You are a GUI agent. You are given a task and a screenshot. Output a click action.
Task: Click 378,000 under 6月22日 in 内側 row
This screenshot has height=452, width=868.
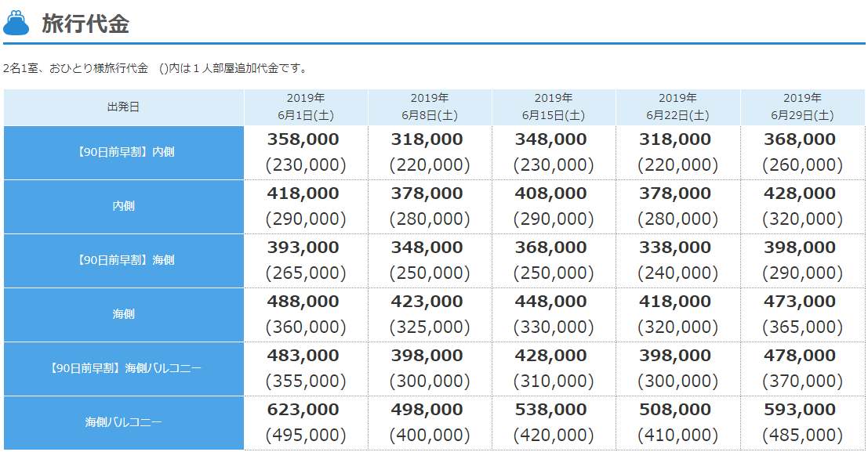pos(675,193)
